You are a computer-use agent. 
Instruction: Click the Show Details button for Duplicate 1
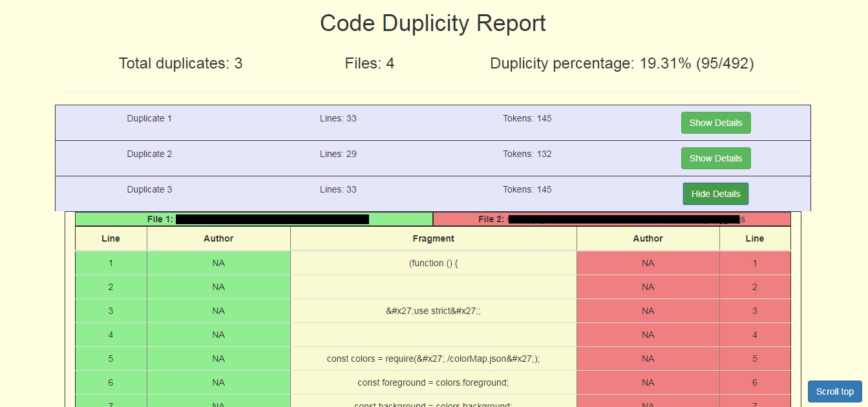click(x=715, y=123)
